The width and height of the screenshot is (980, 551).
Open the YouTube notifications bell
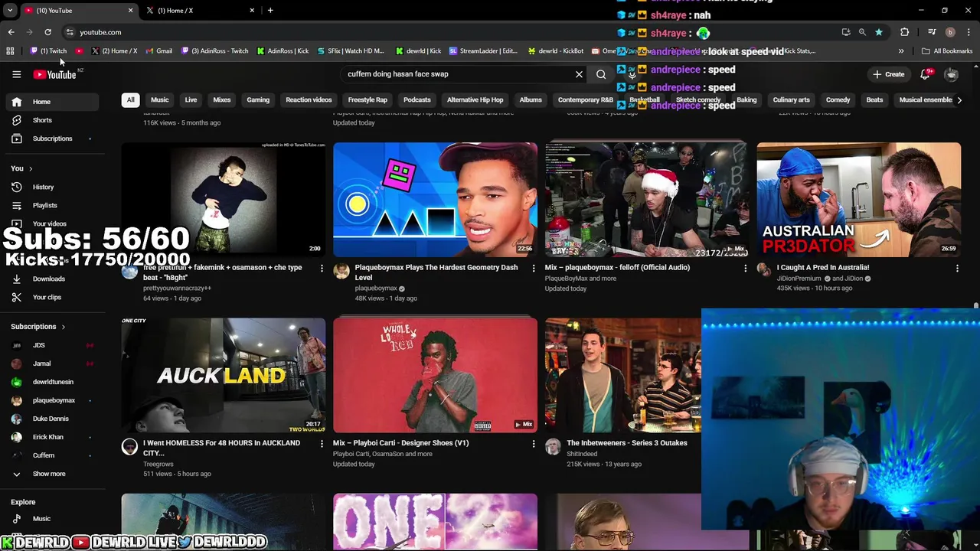(x=925, y=74)
